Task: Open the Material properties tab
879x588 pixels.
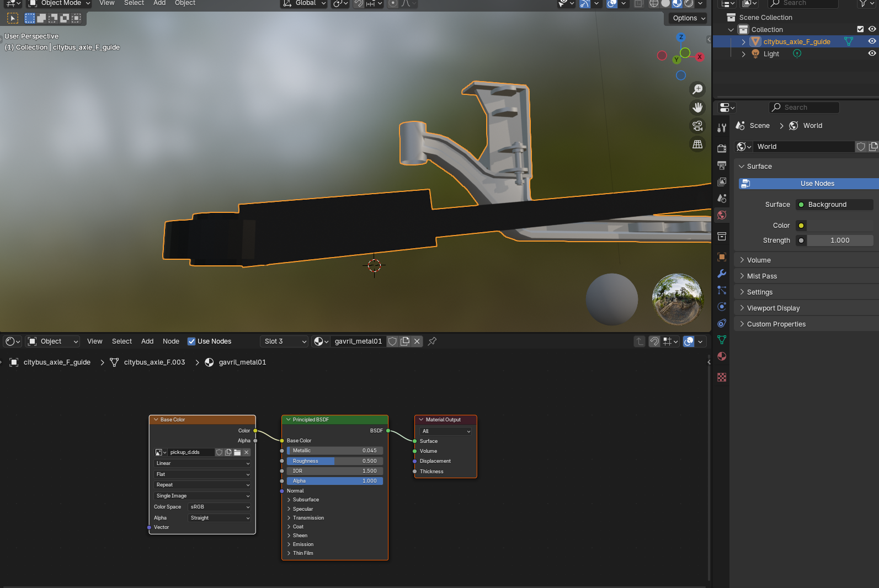Action: coord(722,356)
